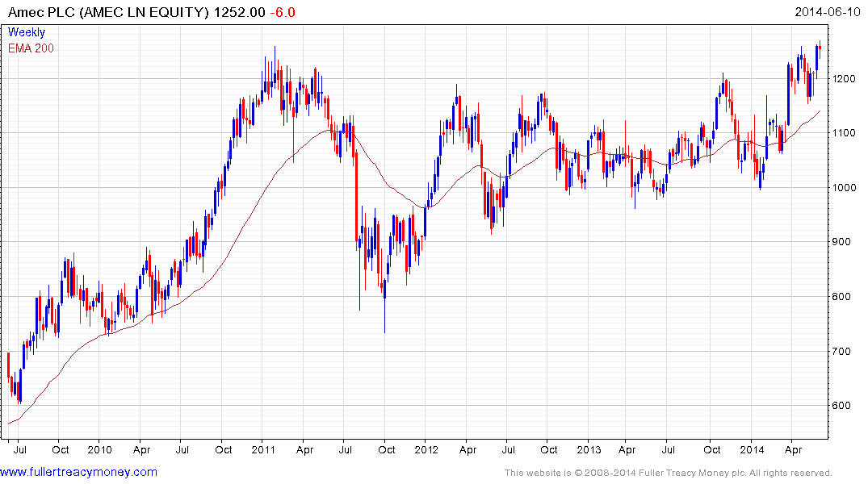This screenshot has width=868, height=484.
Task: Click the 700 price axis label
Action: pos(841,351)
